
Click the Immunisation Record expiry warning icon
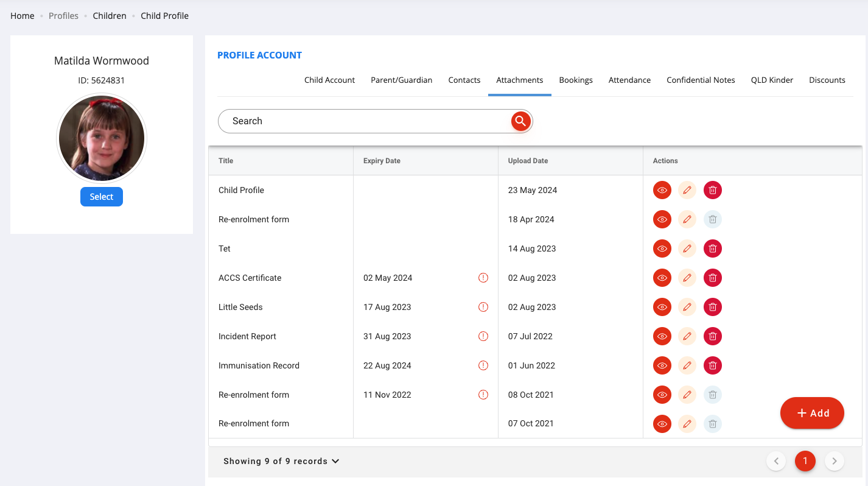click(x=483, y=365)
